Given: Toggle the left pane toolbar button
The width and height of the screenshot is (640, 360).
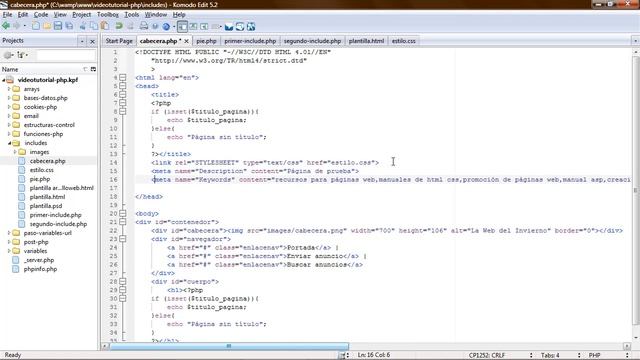Looking at the screenshot, I should 182,27.
